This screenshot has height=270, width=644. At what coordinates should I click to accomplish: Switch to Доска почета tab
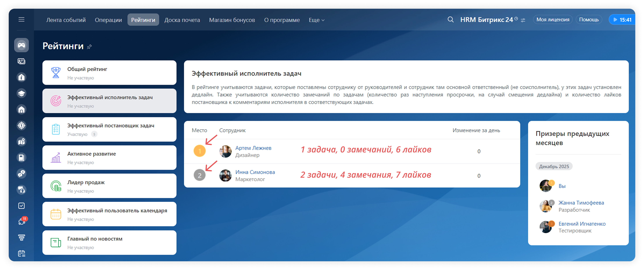[182, 20]
